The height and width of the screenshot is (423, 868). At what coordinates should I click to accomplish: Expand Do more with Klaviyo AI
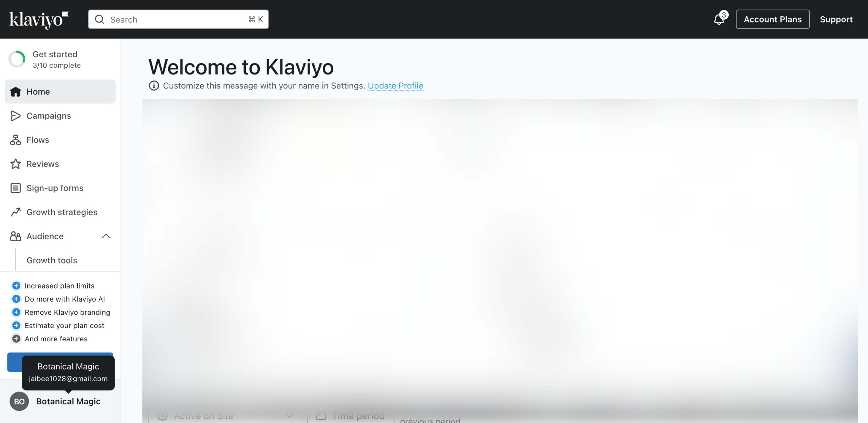16,299
